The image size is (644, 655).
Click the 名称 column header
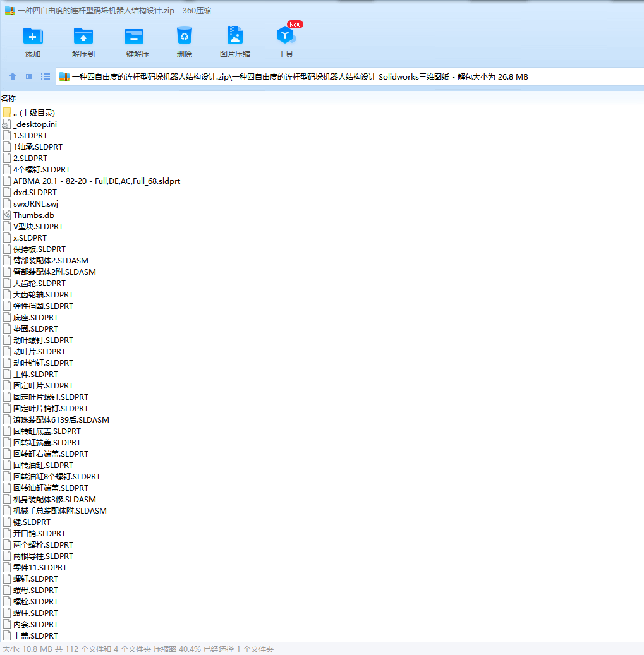[8, 99]
